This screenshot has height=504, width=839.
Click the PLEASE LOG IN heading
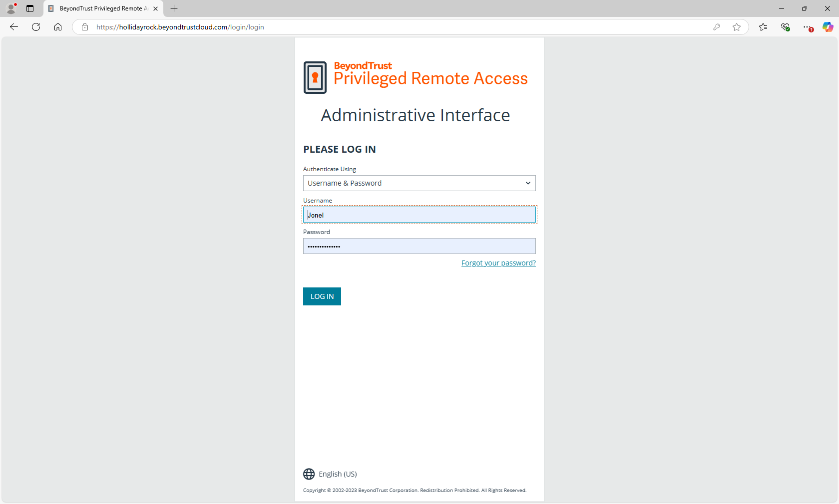click(340, 149)
